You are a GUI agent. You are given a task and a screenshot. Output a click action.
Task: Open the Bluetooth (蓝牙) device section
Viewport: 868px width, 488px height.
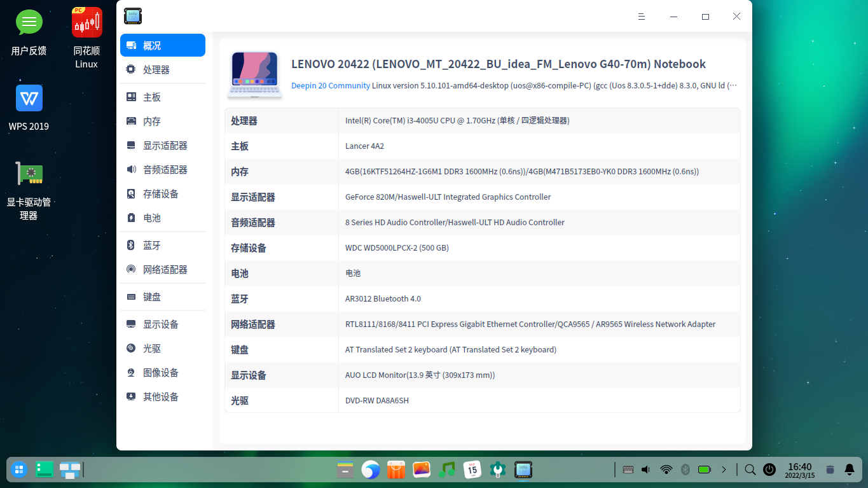pyautogui.click(x=153, y=245)
